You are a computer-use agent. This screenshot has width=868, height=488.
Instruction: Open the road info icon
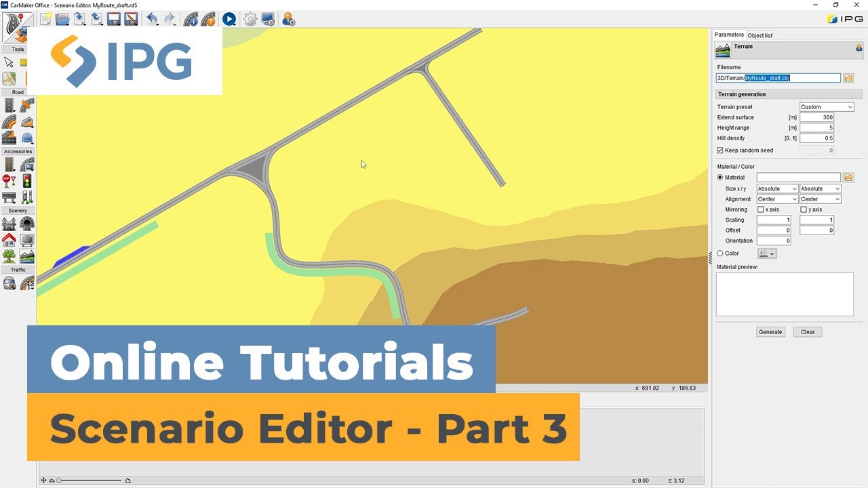pyautogui.click(x=191, y=19)
